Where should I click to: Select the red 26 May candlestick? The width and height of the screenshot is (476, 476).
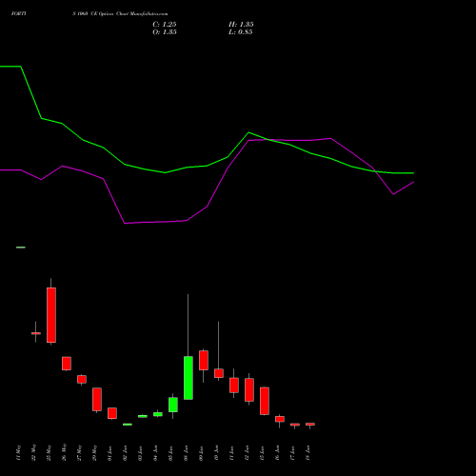click(x=67, y=364)
